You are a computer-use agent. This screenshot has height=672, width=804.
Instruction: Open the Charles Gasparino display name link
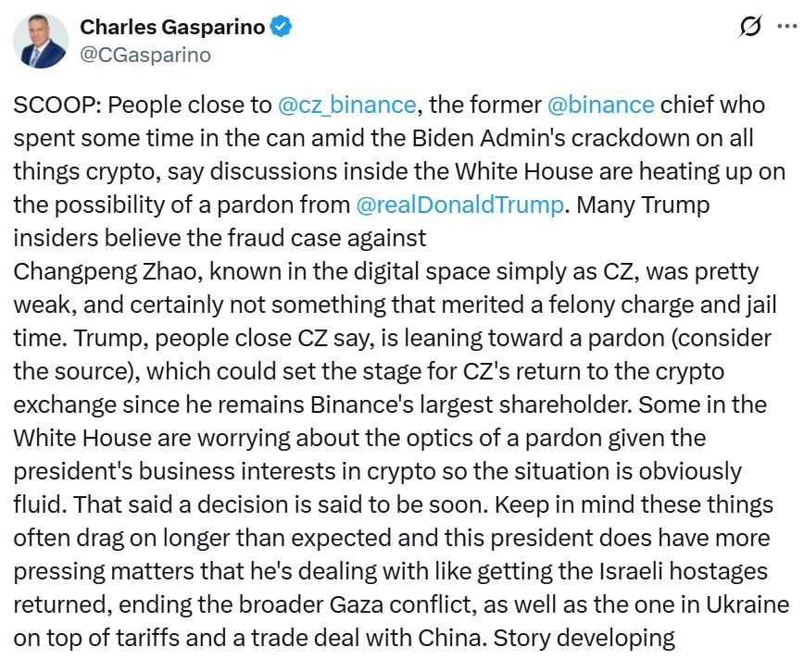(172, 28)
